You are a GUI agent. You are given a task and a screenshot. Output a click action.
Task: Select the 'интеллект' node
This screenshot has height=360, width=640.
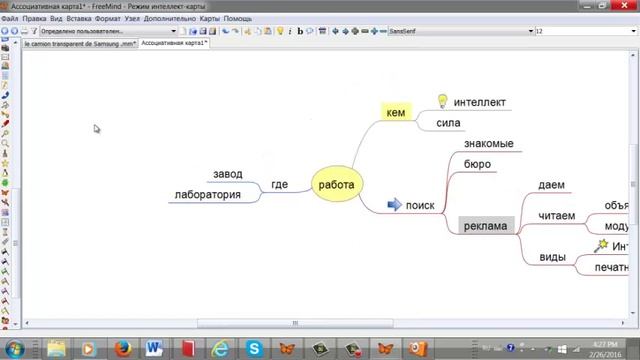click(480, 102)
